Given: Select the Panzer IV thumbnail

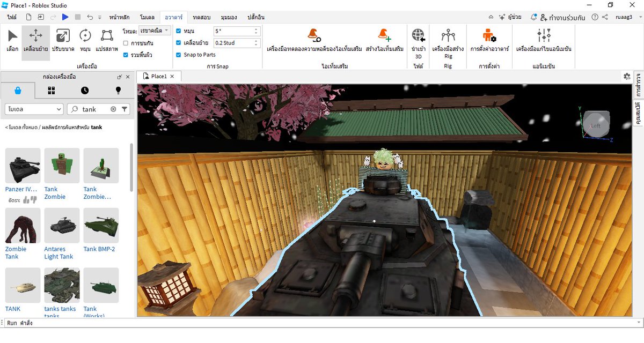Looking at the screenshot, I should 23,166.
